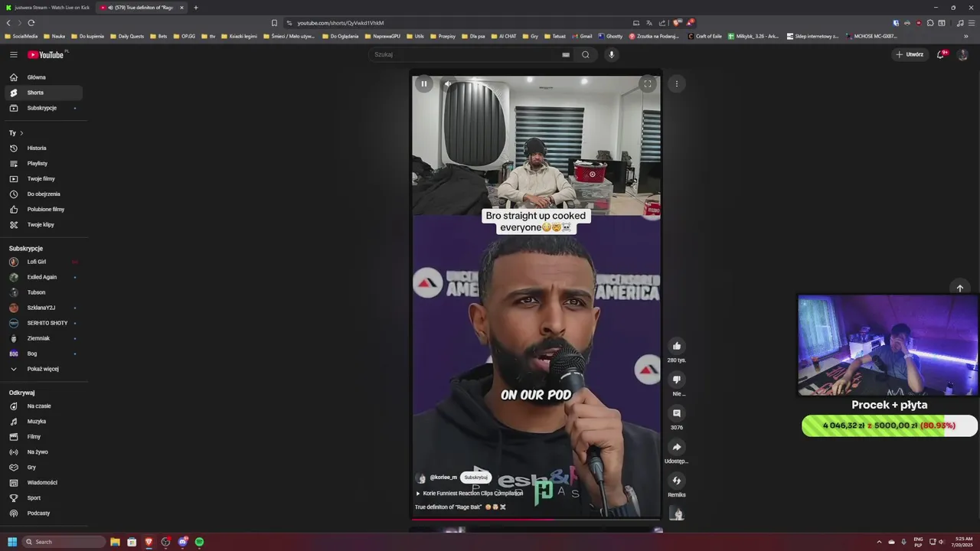Open the on-screen keyboard icon in search
980x551 pixels.
[566, 54]
